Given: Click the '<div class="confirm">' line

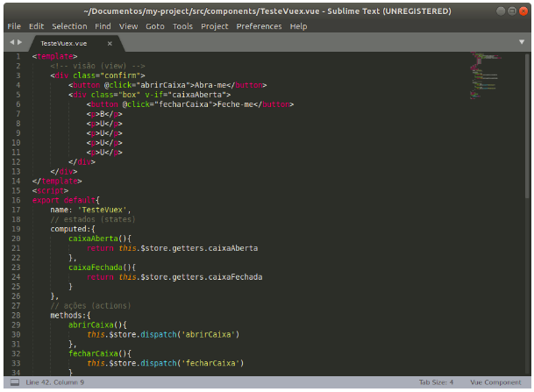Looking at the screenshot, I should point(97,75).
